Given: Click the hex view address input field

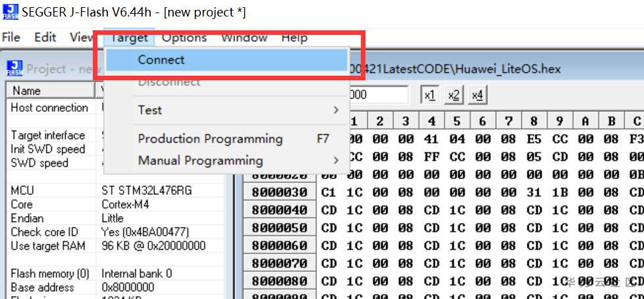Looking at the screenshot, I should point(378,95).
